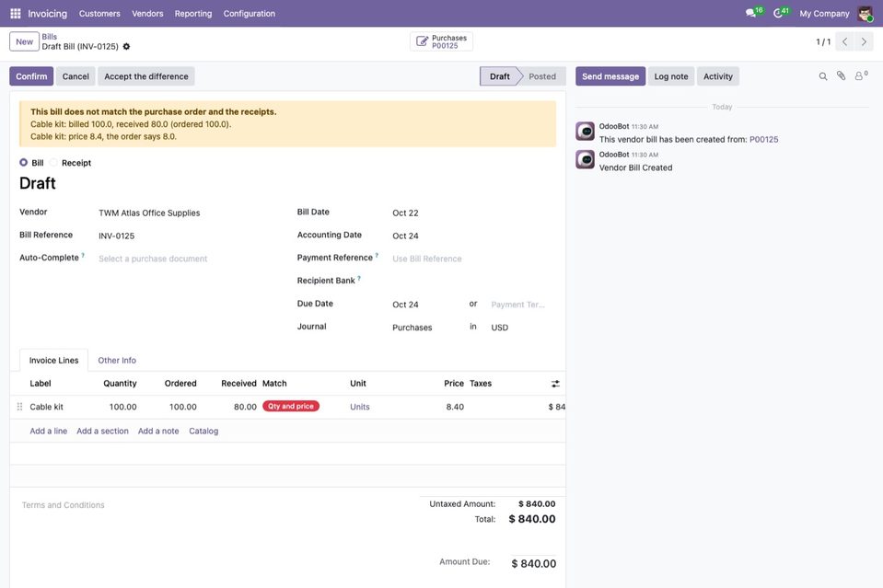Click Accept the difference button
The width and height of the screenshot is (883, 588).
[x=146, y=76]
